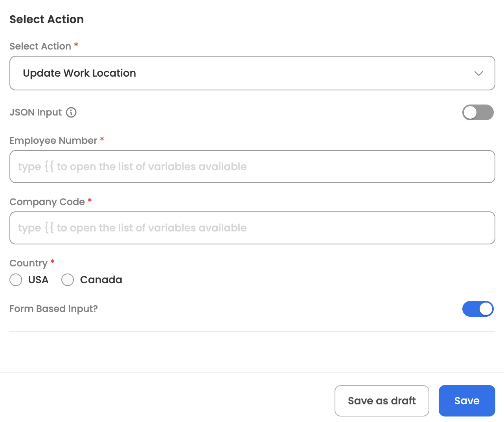Focus the Company Code input field
The height and width of the screenshot is (422, 504).
tap(252, 228)
